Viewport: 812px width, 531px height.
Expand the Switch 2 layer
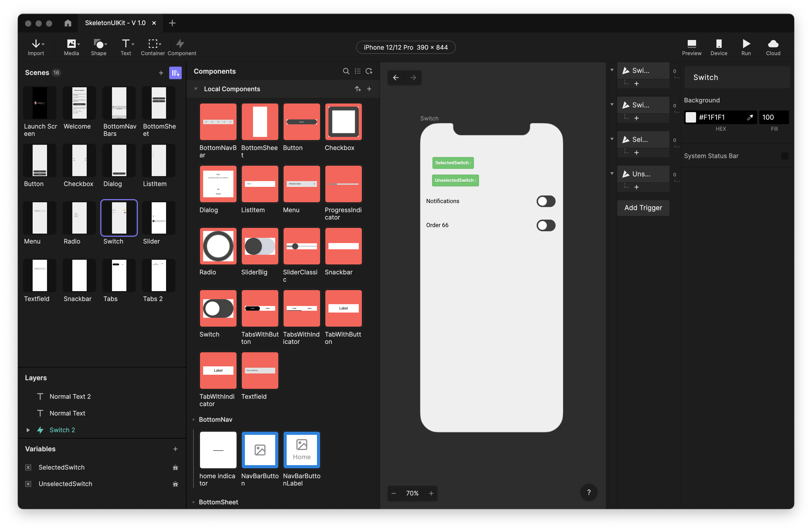pos(28,430)
